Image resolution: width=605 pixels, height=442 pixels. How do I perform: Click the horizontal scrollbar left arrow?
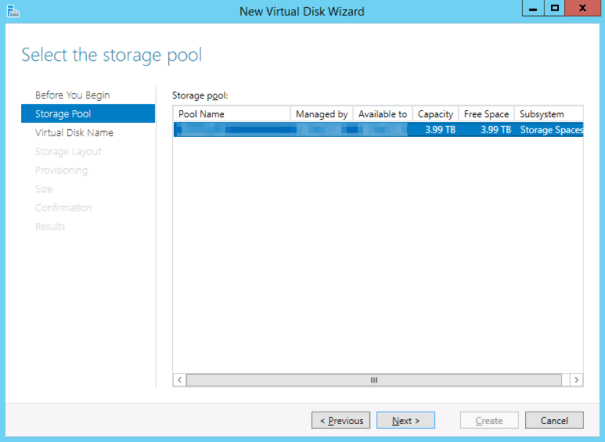(180, 380)
